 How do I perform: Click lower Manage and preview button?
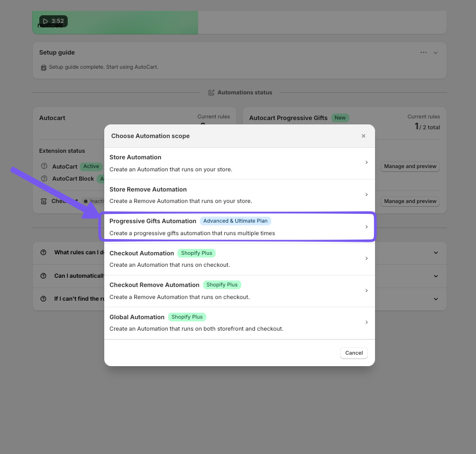click(410, 201)
